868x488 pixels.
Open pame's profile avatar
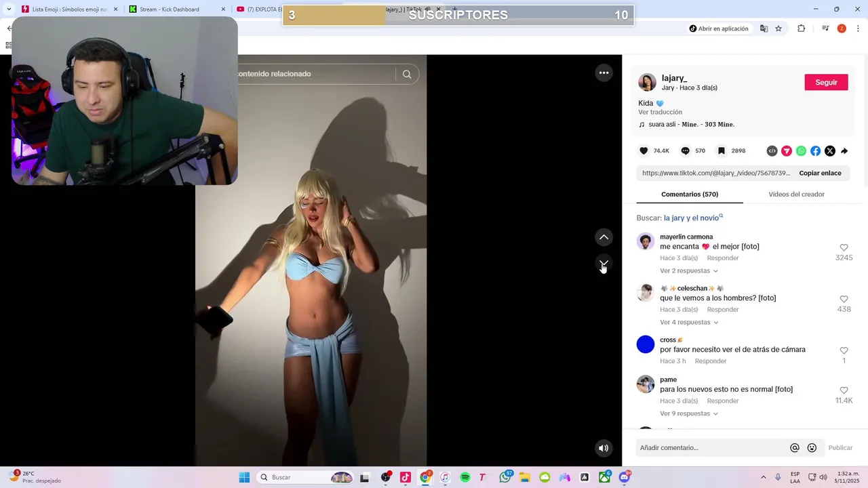pos(646,384)
